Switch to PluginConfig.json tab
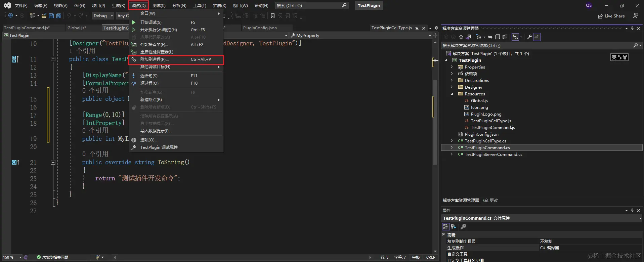Viewport: 644px width, 262px height. [x=260, y=28]
